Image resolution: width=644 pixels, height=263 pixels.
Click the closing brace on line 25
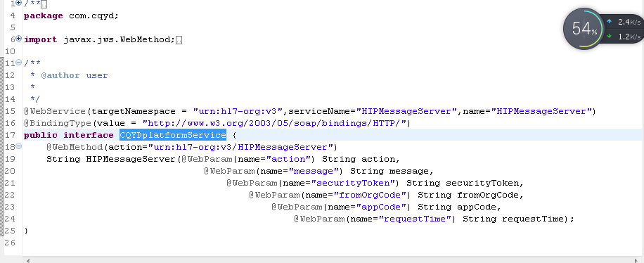pyautogui.click(x=26, y=231)
